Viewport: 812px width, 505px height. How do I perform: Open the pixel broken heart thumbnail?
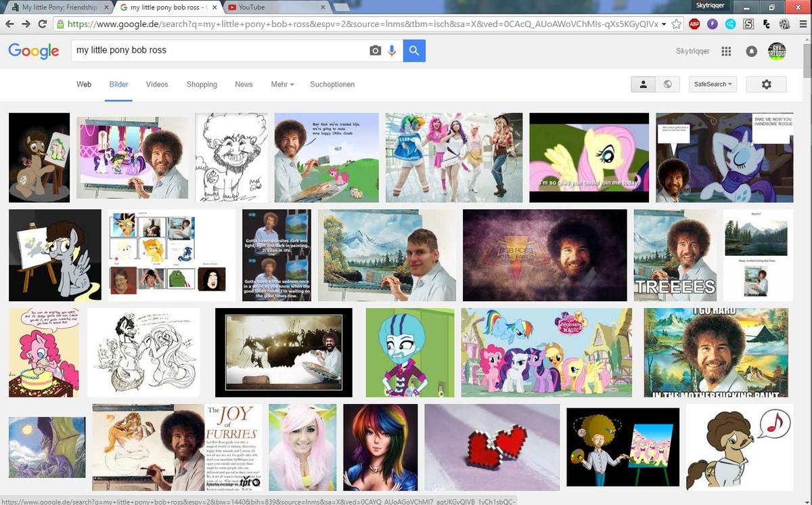pos(492,447)
